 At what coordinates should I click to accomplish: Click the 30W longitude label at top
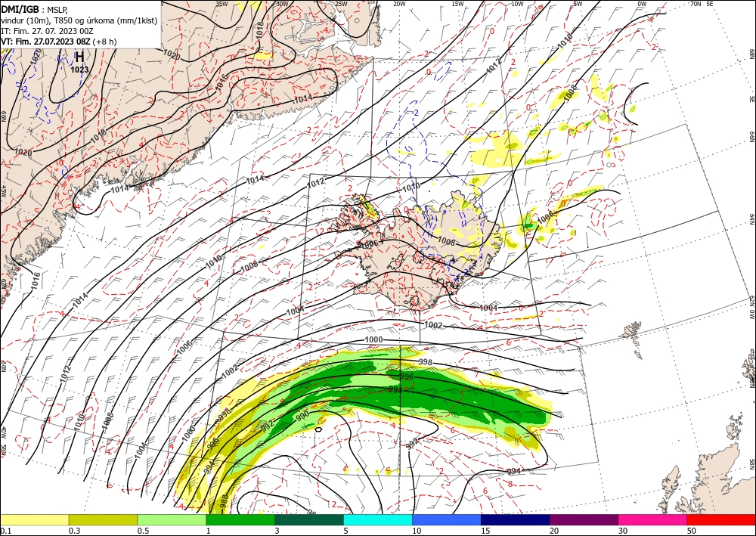tap(282, 4)
